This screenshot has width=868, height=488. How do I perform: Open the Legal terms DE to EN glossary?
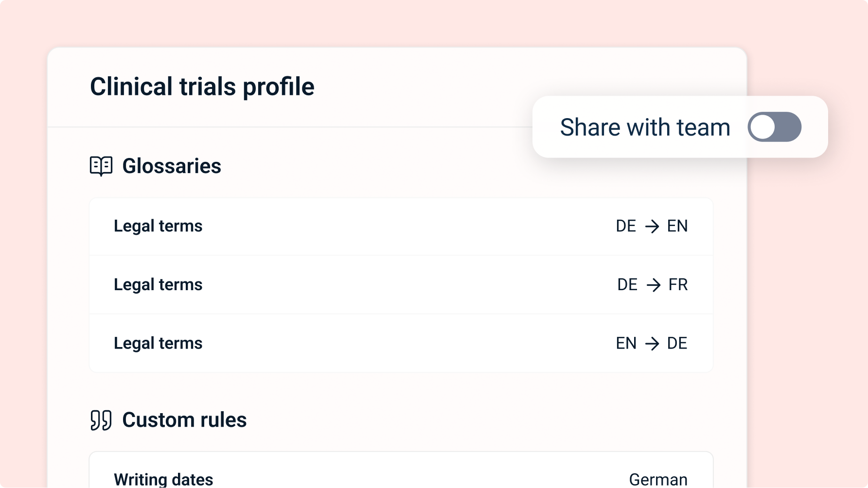click(158, 227)
